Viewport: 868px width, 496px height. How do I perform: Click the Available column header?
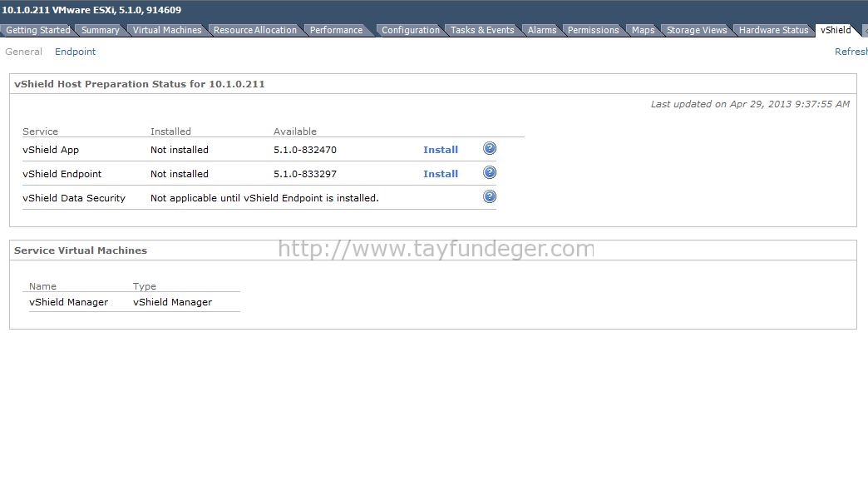tap(295, 131)
